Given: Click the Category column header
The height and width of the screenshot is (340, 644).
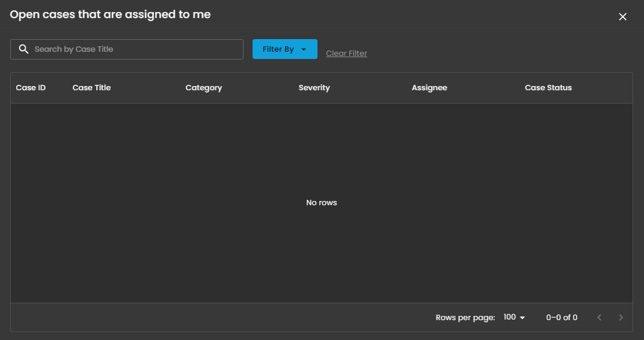Looking at the screenshot, I should (203, 88).
